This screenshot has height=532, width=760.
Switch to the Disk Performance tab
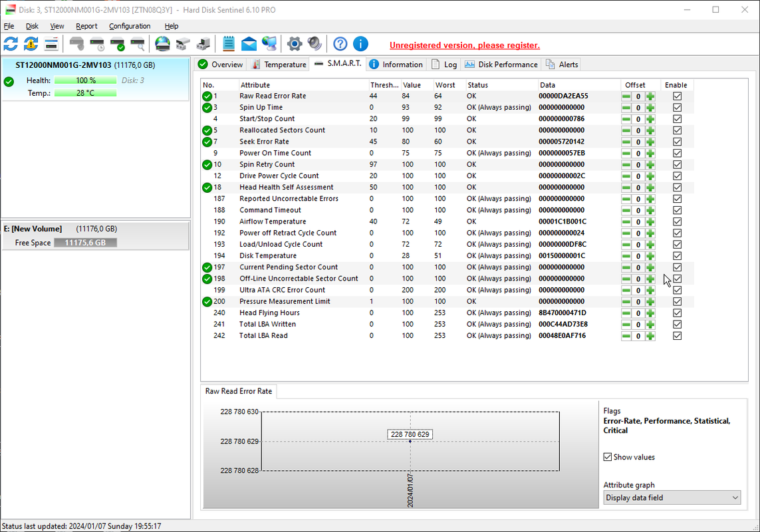coord(501,65)
